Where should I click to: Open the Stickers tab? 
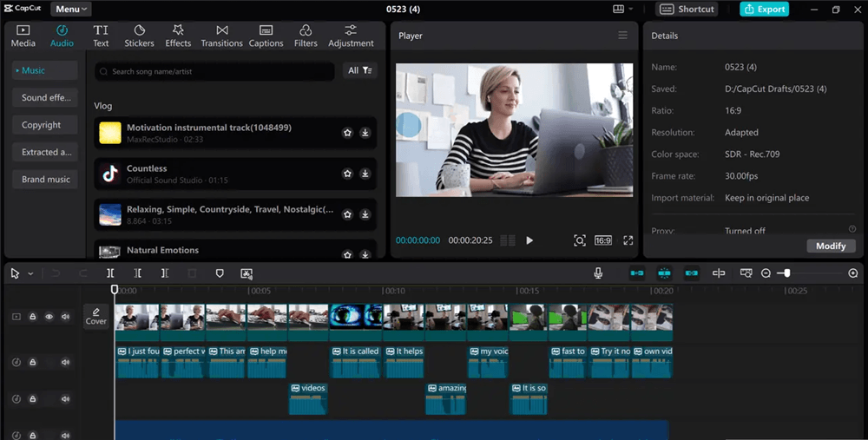pyautogui.click(x=139, y=36)
